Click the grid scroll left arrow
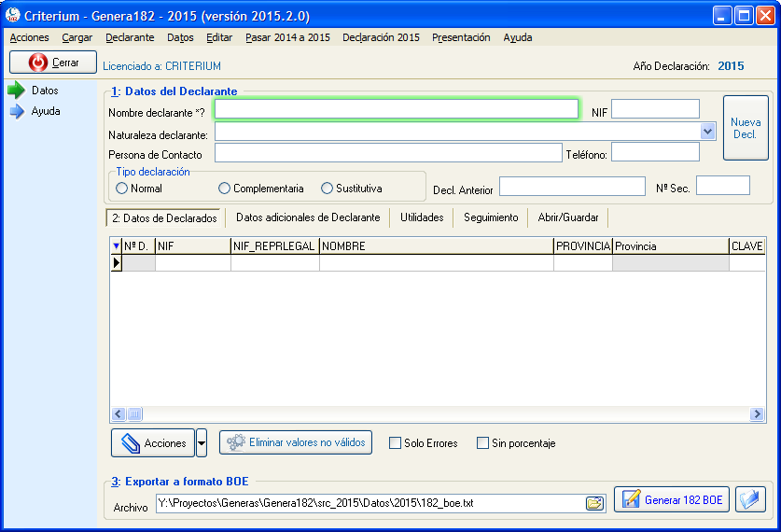The image size is (781, 532). click(x=119, y=414)
